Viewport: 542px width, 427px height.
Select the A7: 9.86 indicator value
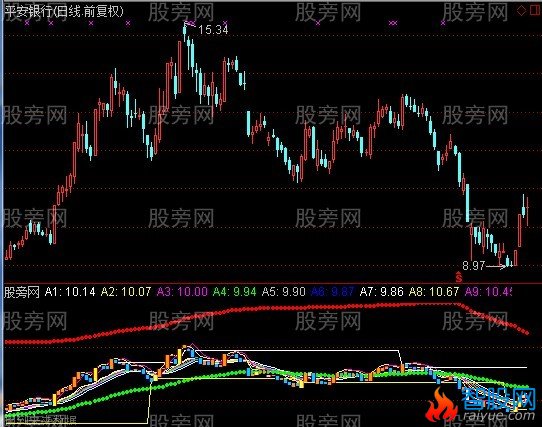(382, 292)
